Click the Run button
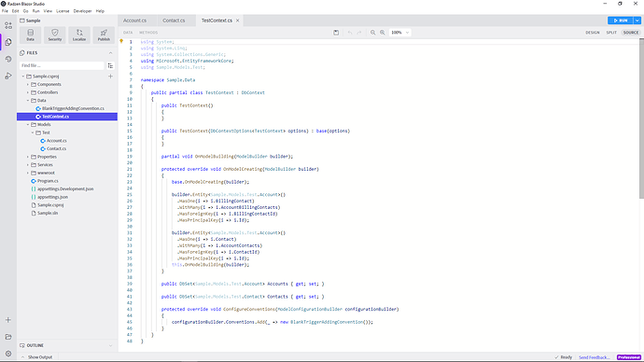Screen dimensions: 644x362 [620, 21]
